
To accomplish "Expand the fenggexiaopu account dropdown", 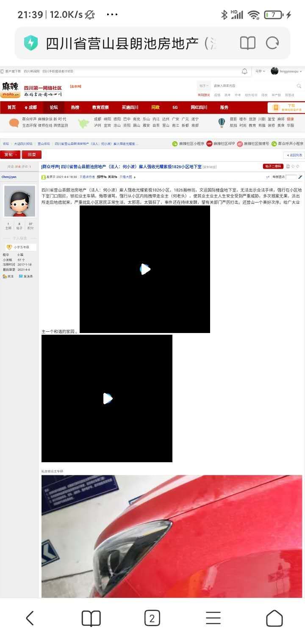I will (x=287, y=71).
